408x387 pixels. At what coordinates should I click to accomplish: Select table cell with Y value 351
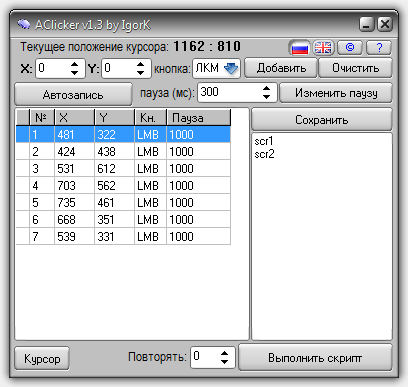pyautogui.click(x=114, y=220)
